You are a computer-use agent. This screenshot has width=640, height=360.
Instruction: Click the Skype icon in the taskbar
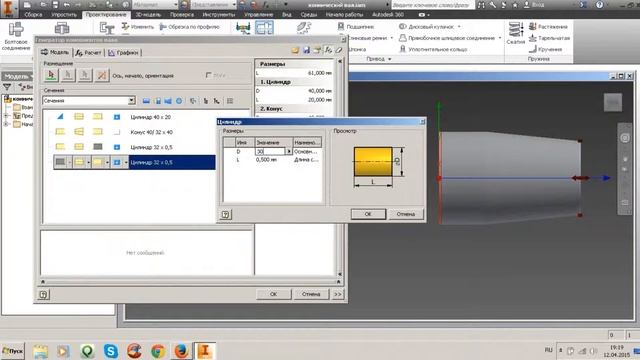coord(111,351)
